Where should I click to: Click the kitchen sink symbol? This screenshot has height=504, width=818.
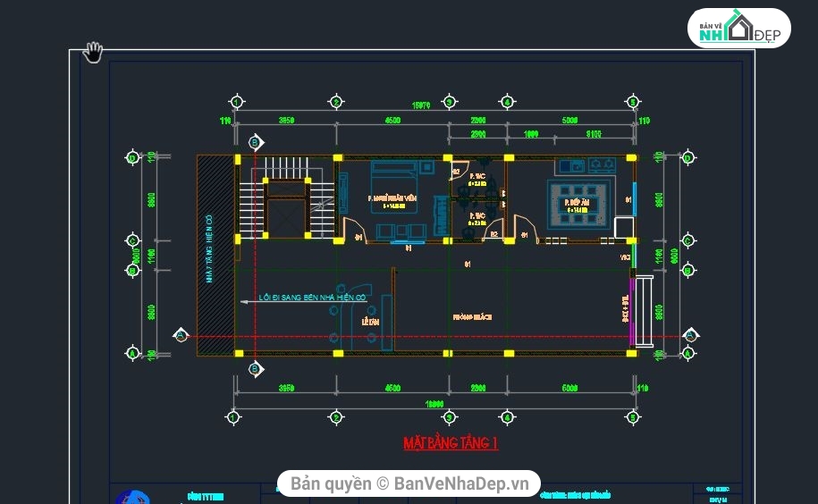pyautogui.click(x=571, y=166)
